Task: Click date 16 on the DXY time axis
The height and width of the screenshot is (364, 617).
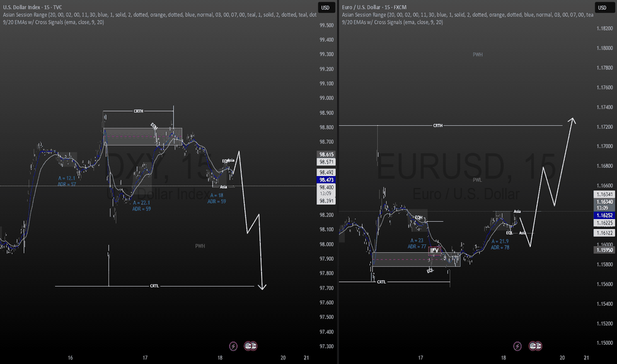Action: (70, 357)
